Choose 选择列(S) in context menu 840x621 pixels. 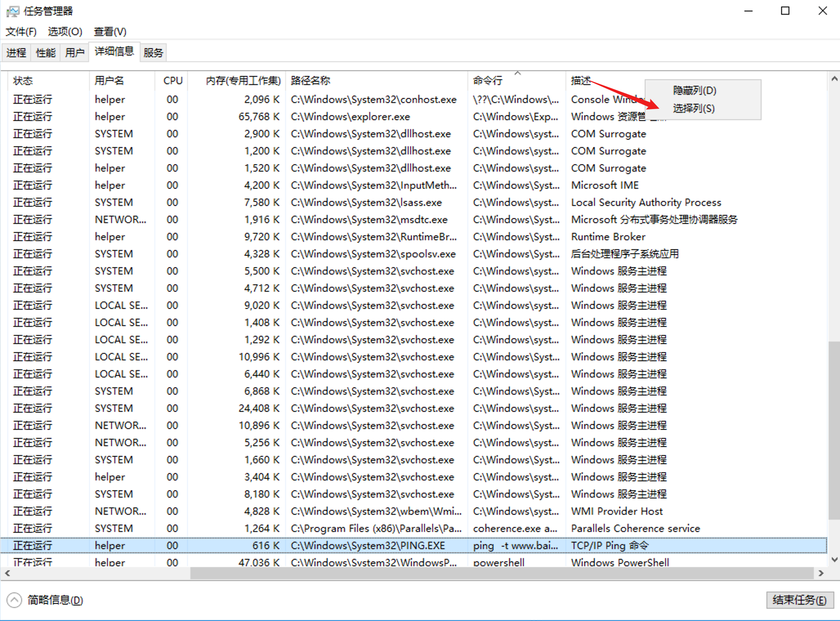[693, 108]
